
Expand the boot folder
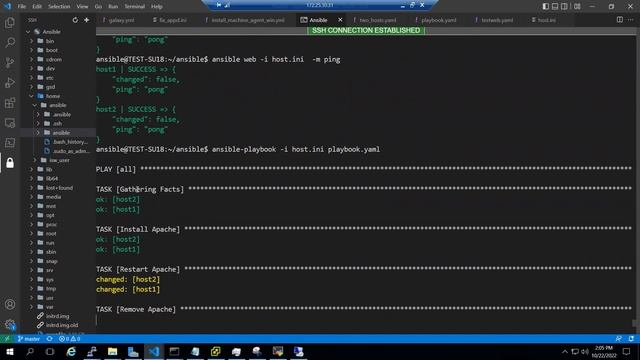[x=31, y=50]
